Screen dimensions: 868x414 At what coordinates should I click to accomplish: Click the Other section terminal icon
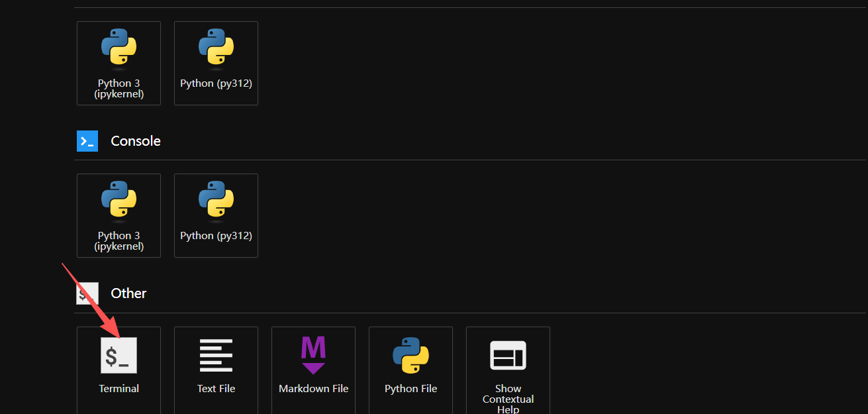[87, 293]
